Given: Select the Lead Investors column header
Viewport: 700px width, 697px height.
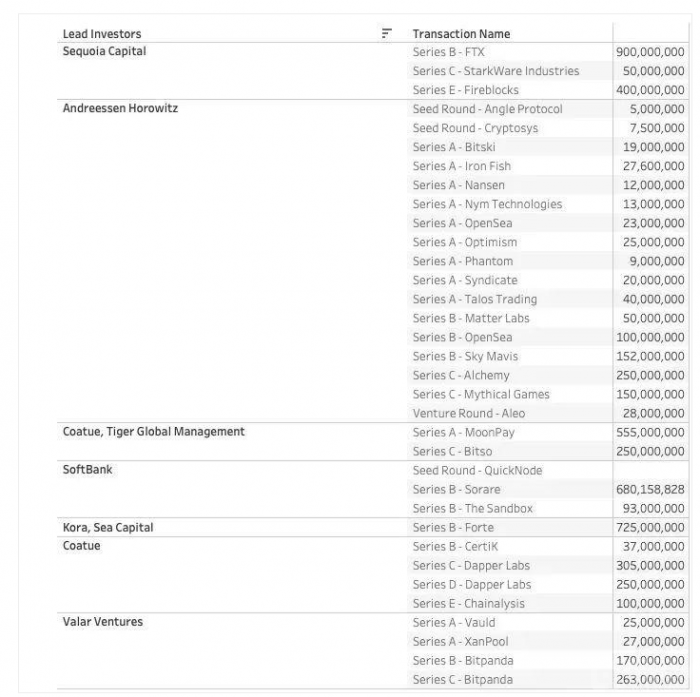Looking at the screenshot, I should click(x=102, y=34).
